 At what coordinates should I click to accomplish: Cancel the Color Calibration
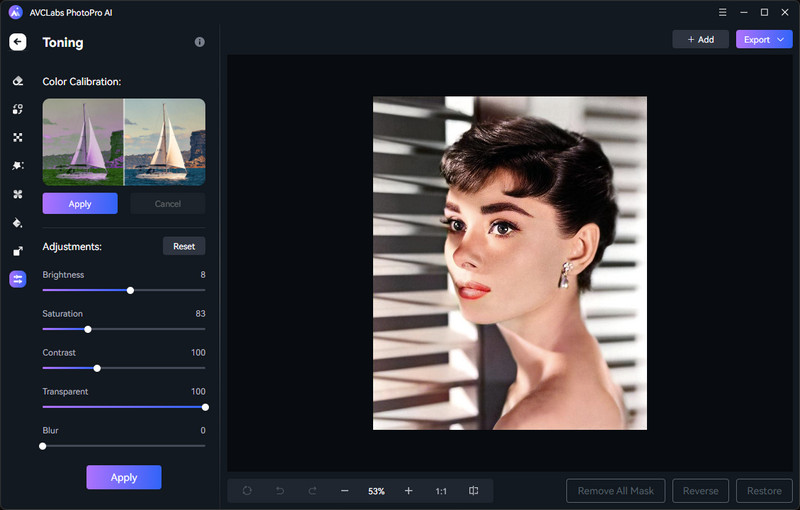[168, 203]
